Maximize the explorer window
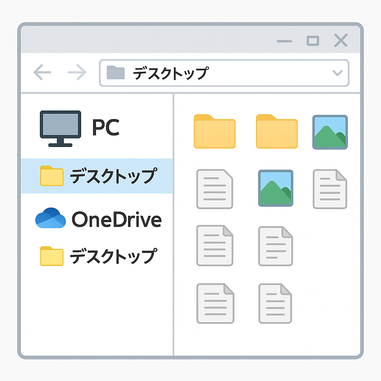The image size is (381, 381). 313,41
